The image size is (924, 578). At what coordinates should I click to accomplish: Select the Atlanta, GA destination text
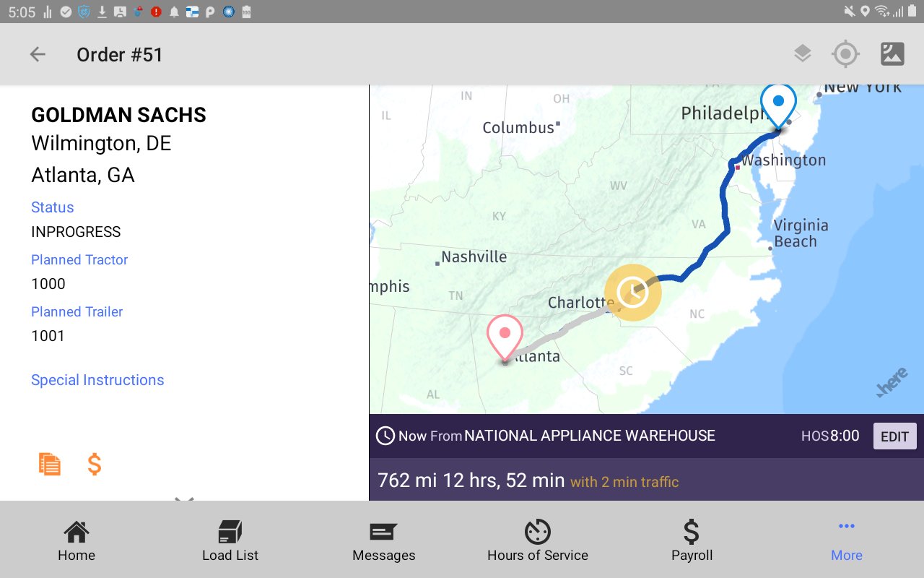(x=83, y=175)
